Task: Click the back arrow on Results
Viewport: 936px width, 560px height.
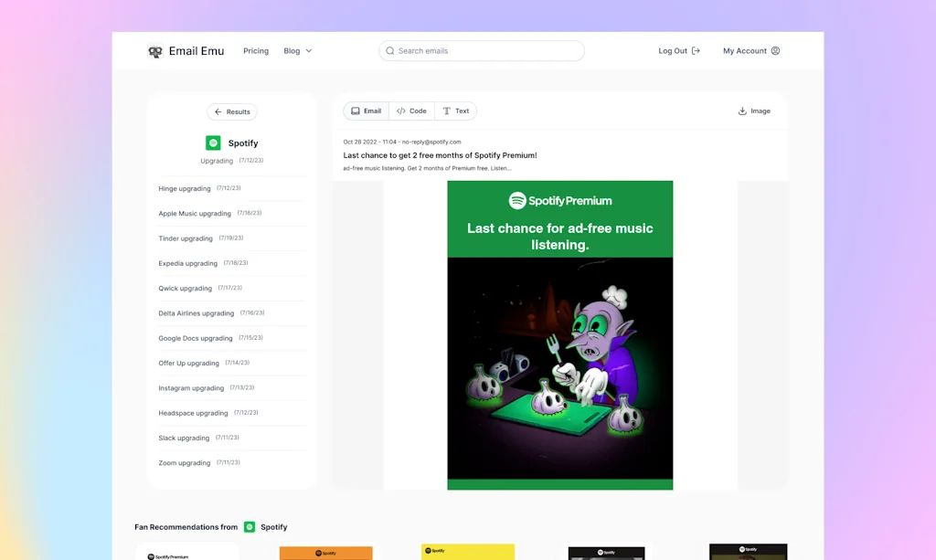Action: 218,112
